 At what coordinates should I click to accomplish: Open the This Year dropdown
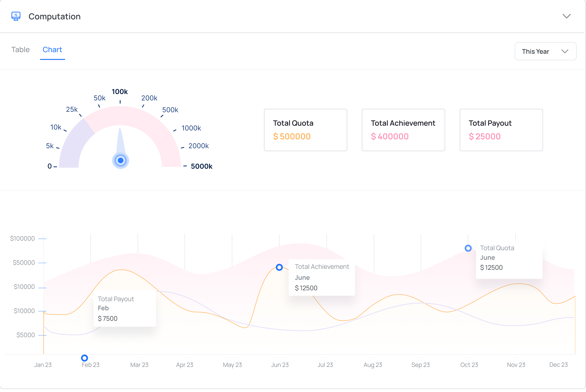545,51
